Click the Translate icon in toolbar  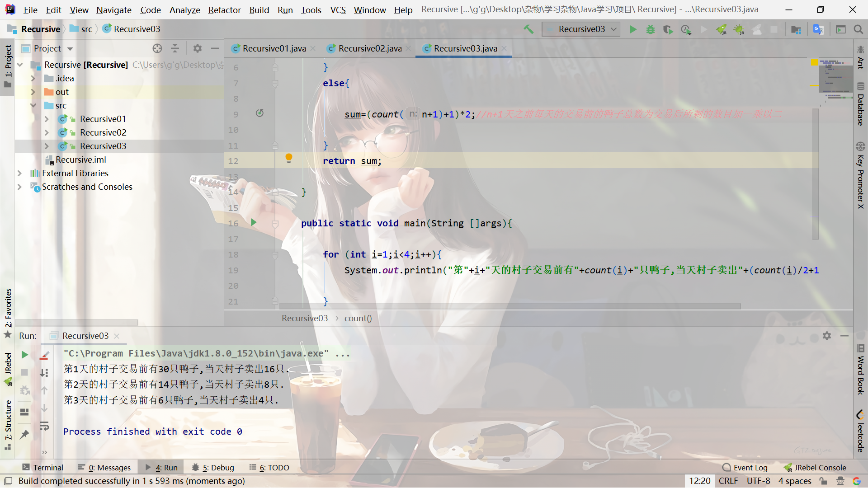point(818,29)
